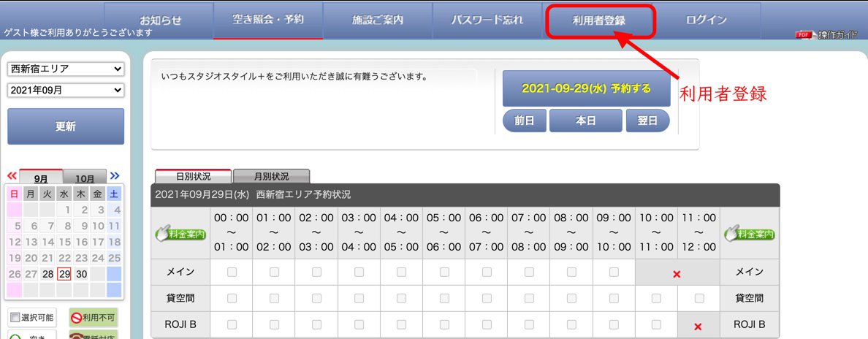
Task: Click the 翌日 next day button
Action: tap(647, 121)
